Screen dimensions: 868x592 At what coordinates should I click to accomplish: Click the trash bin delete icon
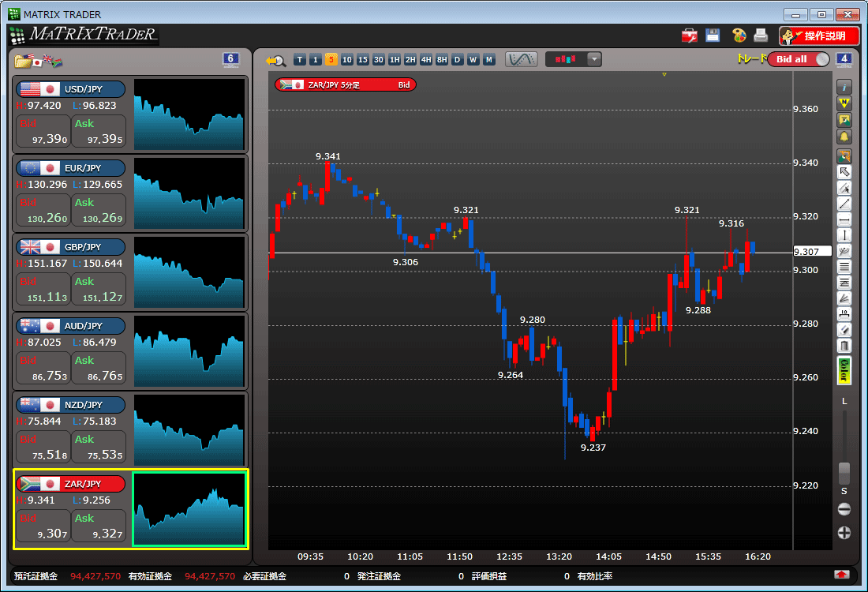point(844,346)
